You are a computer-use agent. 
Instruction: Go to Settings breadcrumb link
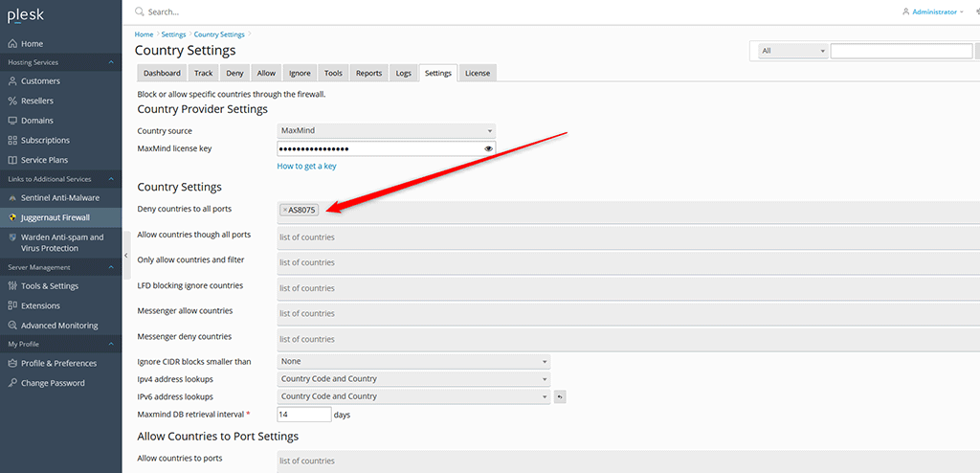pos(174,34)
